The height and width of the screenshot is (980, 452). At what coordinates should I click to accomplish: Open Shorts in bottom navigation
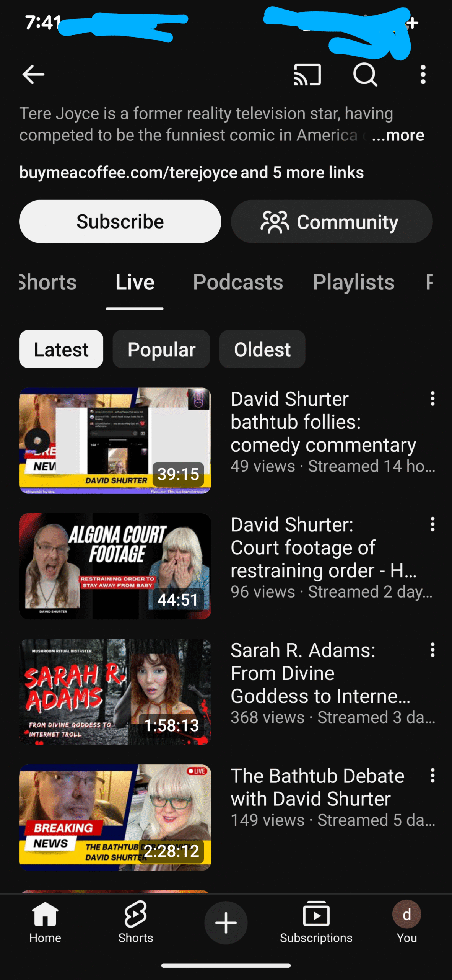click(135, 923)
